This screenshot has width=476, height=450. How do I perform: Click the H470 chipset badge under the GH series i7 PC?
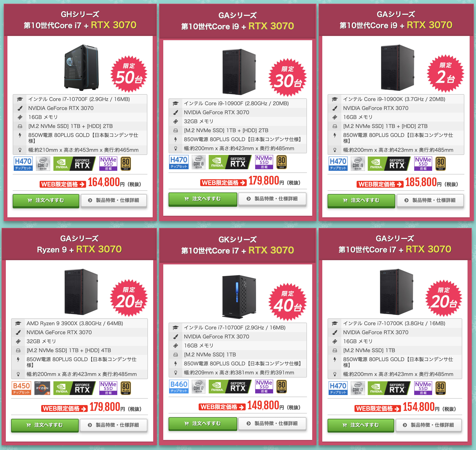[23, 164]
